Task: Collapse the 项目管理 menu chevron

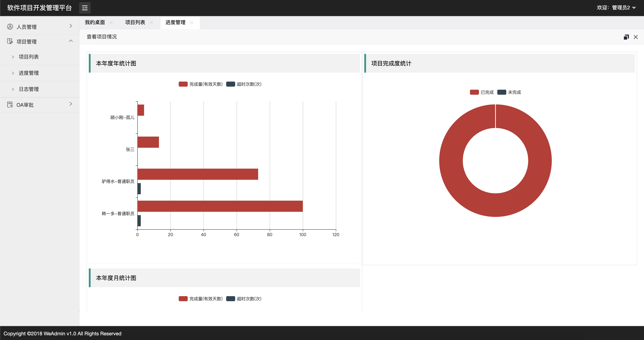Action: [71, 41]
